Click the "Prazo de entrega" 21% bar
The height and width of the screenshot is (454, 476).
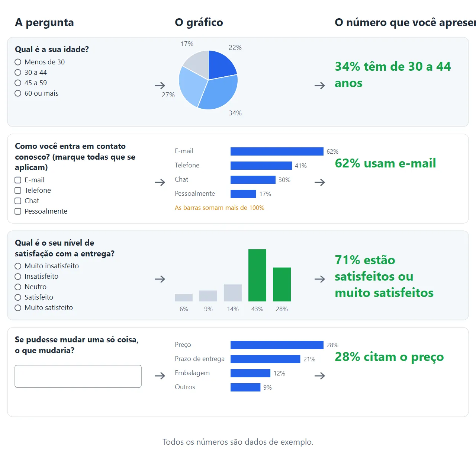point(266,359)
